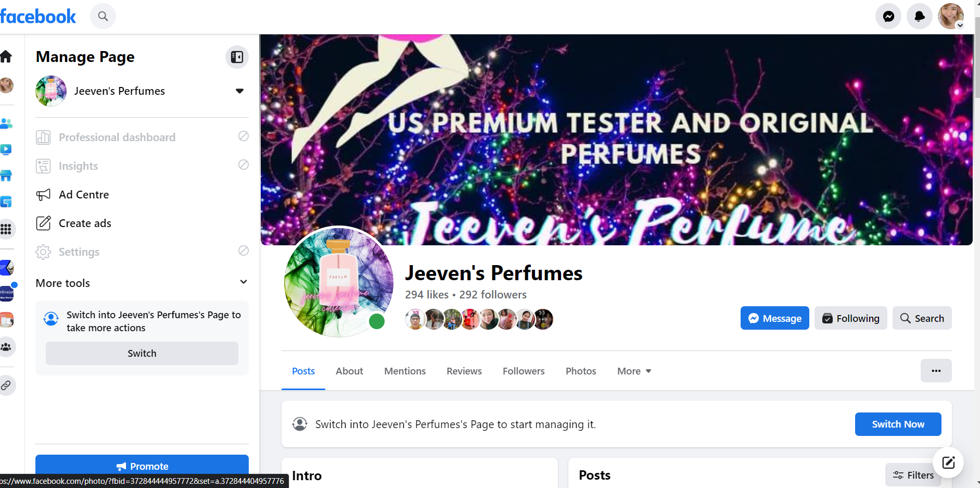Click the Facebook search magnifier icon
The width and height of the screenshot is (980, 488).
click(103, 16)
